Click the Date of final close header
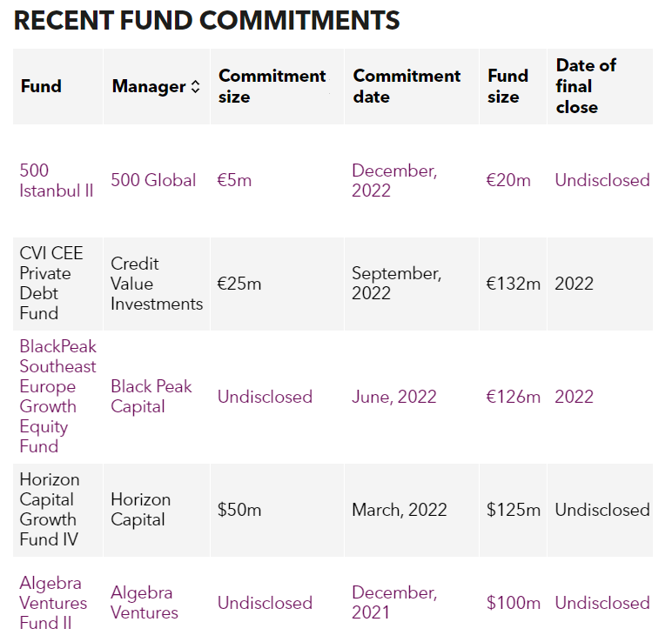 [586, 86]
